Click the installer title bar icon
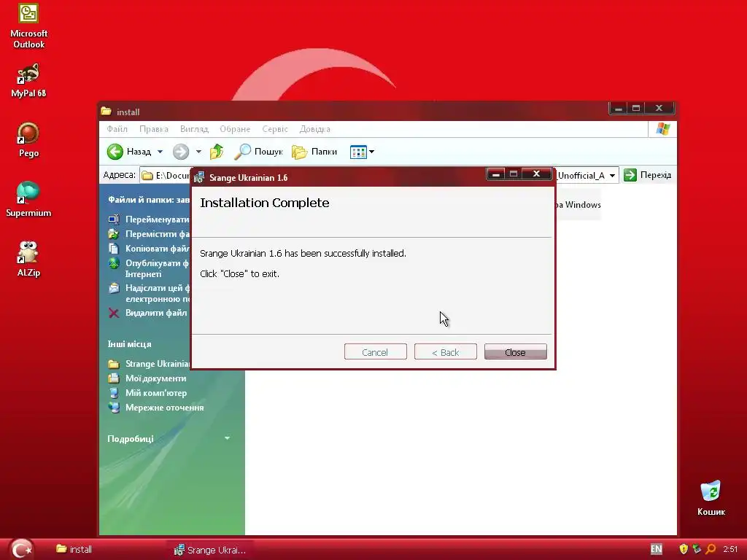This screenshot has height=560, width=747. click(199, 178)
